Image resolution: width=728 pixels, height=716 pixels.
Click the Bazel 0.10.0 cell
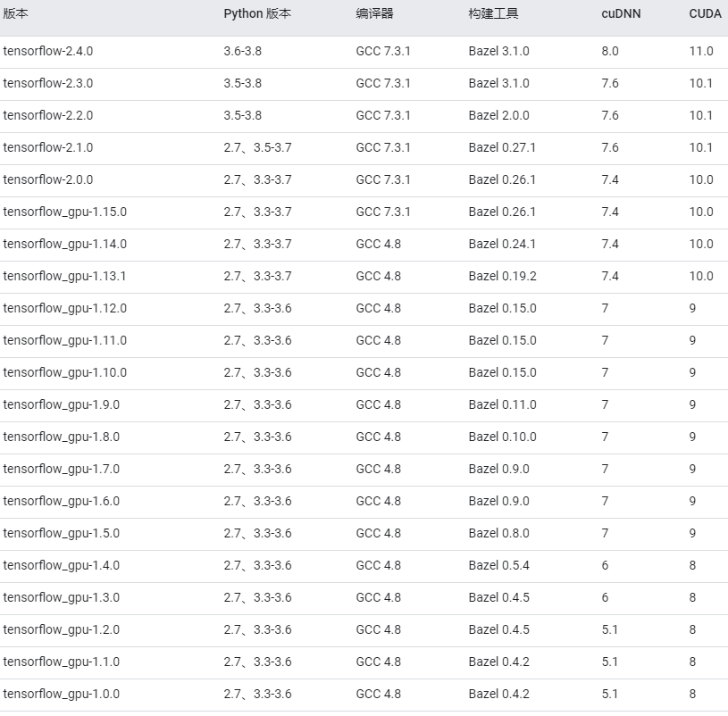click(502, 437)
